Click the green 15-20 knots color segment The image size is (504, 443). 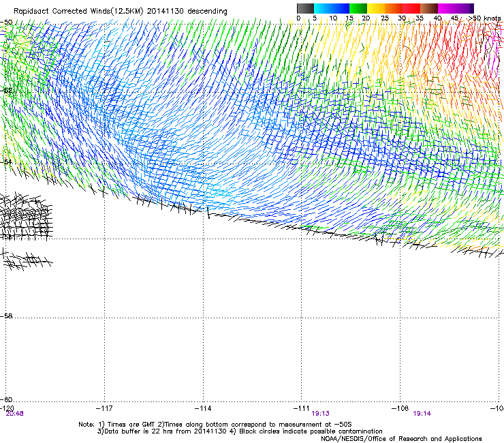coord(358,8)
